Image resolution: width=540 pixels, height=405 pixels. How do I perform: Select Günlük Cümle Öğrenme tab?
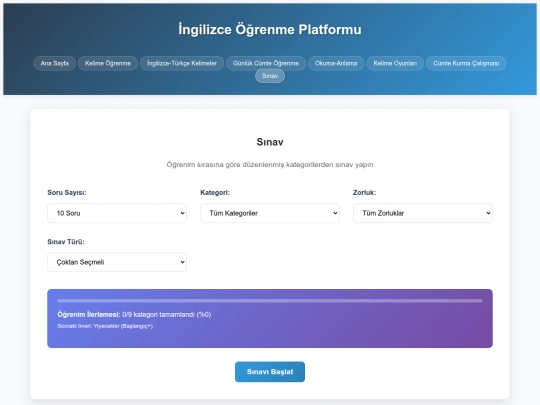[x=266, y=63]
